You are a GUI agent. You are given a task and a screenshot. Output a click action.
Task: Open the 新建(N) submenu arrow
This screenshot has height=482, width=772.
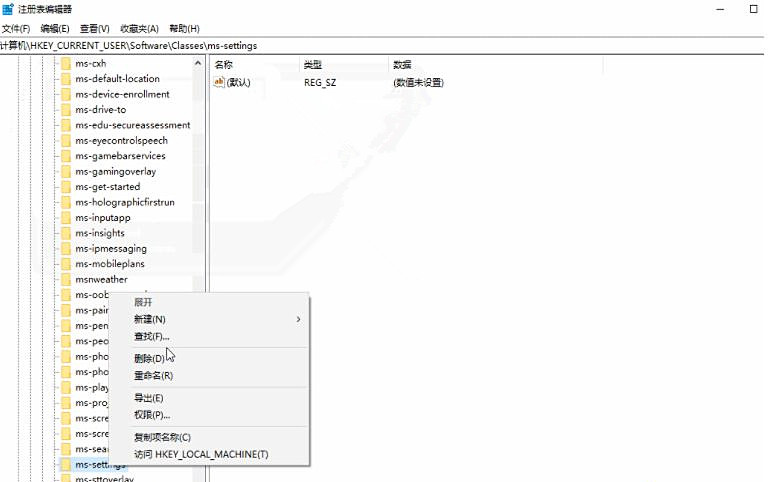coord(298,319)
